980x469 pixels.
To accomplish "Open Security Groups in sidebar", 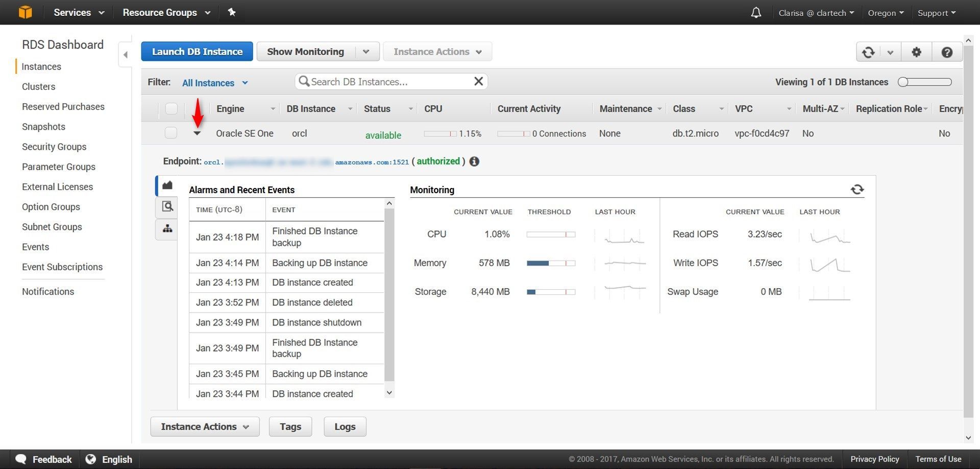I will click(x=54, y=147).
